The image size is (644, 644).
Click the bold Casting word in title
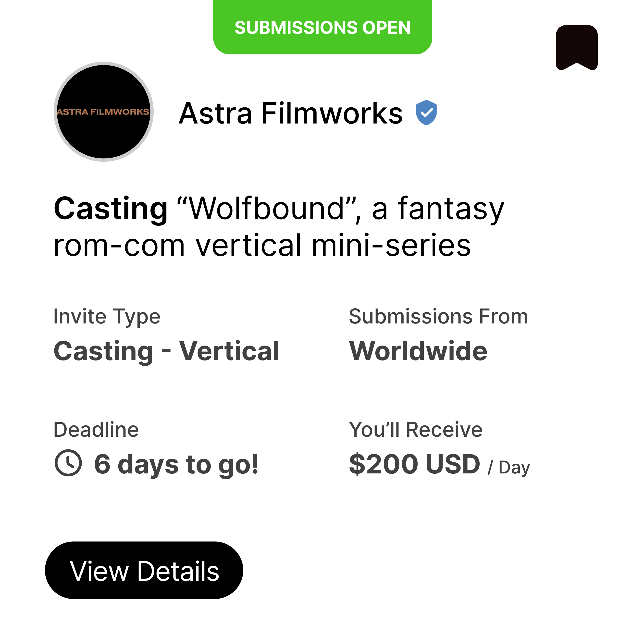[111, 209]
